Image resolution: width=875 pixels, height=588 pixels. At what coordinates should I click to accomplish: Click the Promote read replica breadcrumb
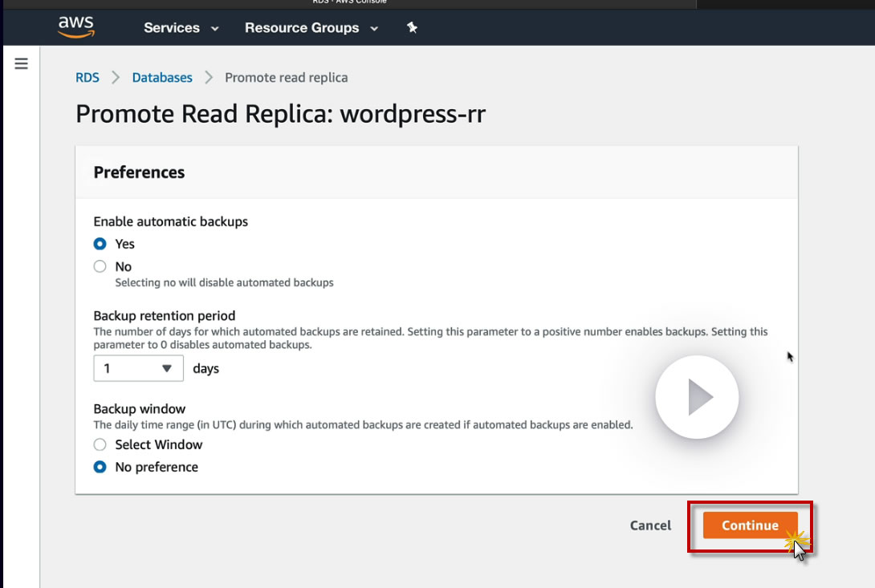tap(286, 78)
